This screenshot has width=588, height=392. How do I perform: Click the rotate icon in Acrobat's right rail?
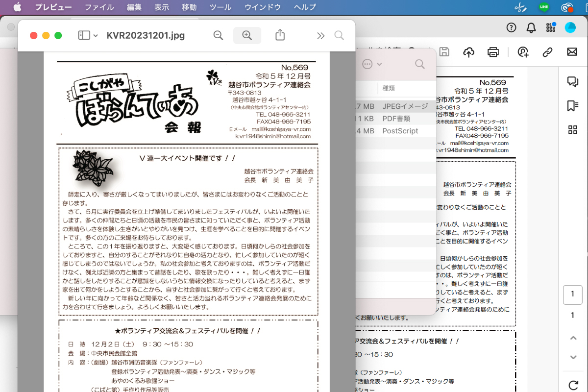coord(573,385)
